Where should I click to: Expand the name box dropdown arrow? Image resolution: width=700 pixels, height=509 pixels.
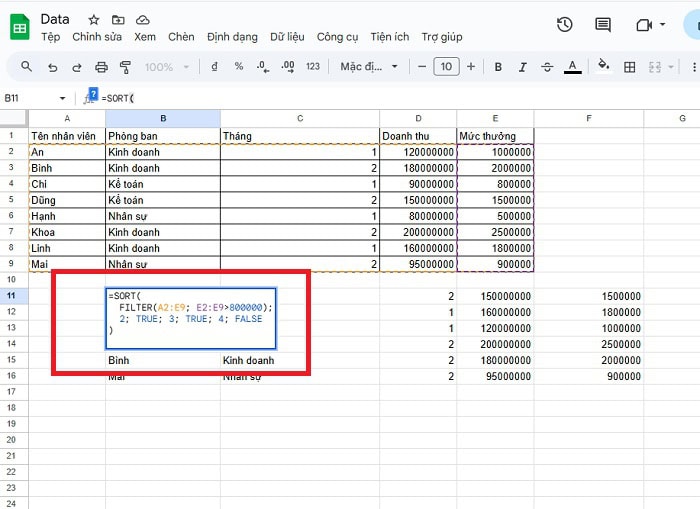click(x=63, y=98)
